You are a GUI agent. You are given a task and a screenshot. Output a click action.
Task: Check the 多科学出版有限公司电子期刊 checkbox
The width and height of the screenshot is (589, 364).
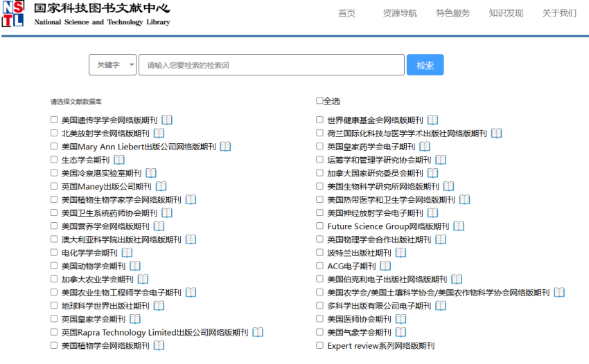pos(319,305)
